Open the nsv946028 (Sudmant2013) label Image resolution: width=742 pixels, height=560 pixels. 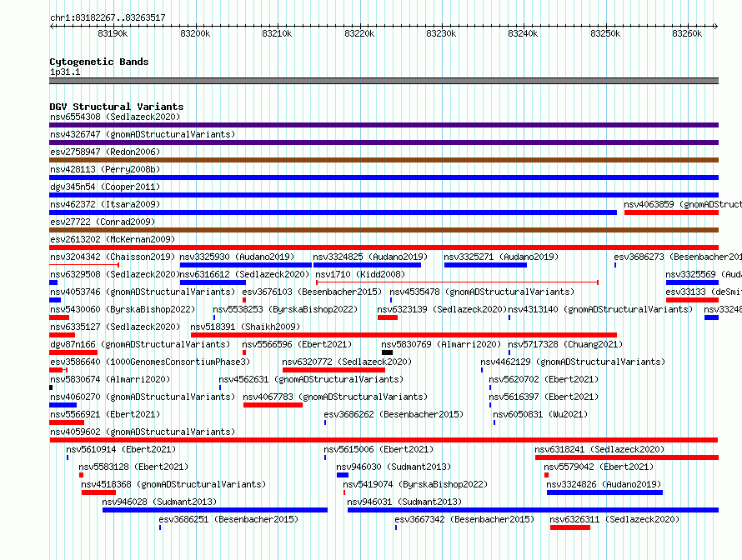click(x=159, y=502)
